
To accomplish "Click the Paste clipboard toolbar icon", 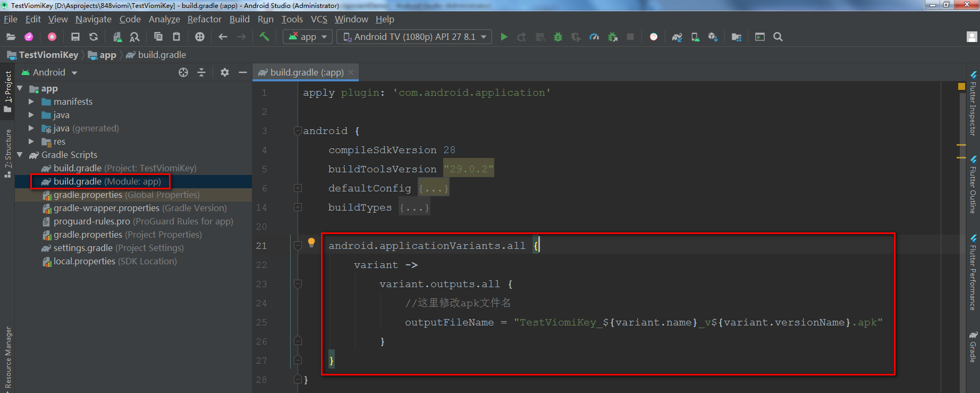I will 176,37.
